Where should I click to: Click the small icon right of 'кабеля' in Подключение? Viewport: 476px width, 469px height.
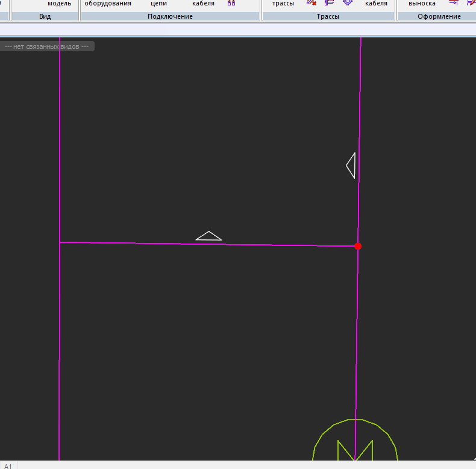[231, 3]
